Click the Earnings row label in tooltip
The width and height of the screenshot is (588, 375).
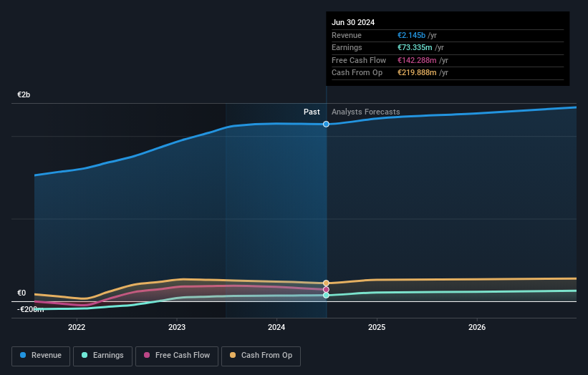point(347,47)
